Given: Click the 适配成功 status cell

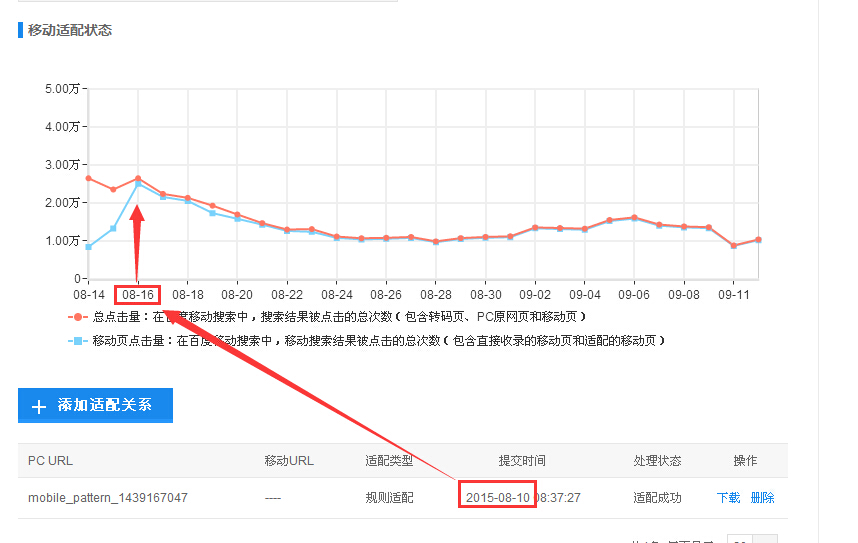Looking at the screenshot, I should [x=657, y=497].
